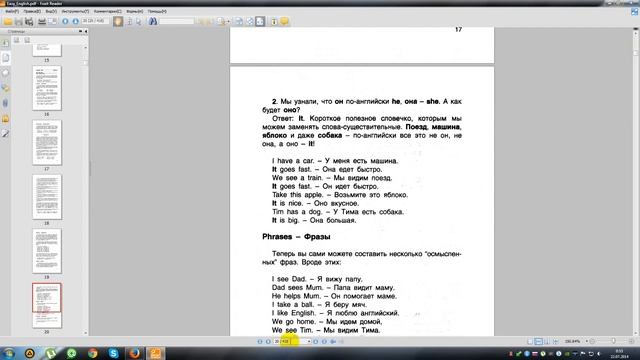Open the Layers panel in left sidebar
640x360 pixels.
(x=5, y=73)
